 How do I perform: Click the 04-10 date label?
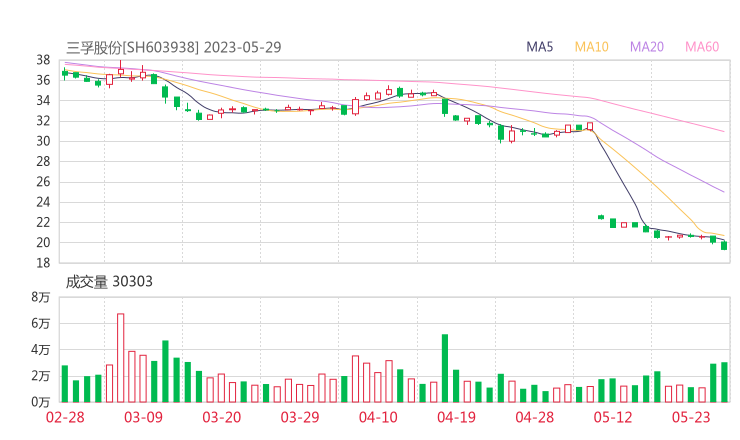click(378, 417)
